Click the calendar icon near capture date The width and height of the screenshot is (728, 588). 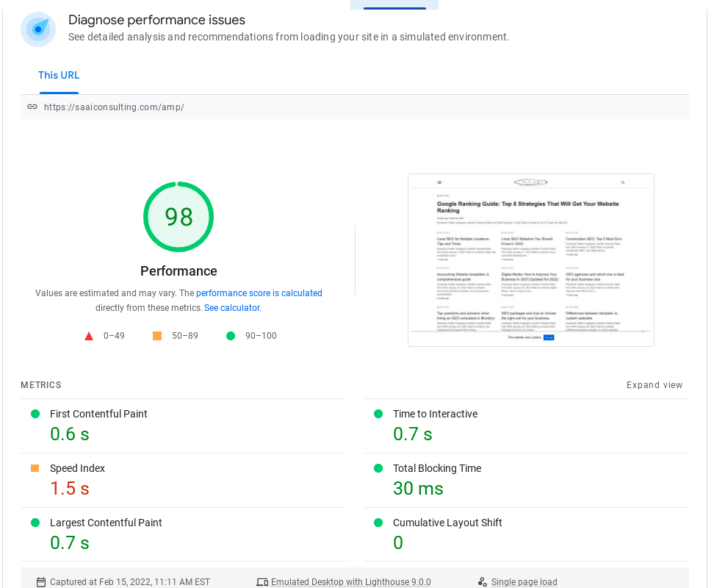tap(41, 582)
